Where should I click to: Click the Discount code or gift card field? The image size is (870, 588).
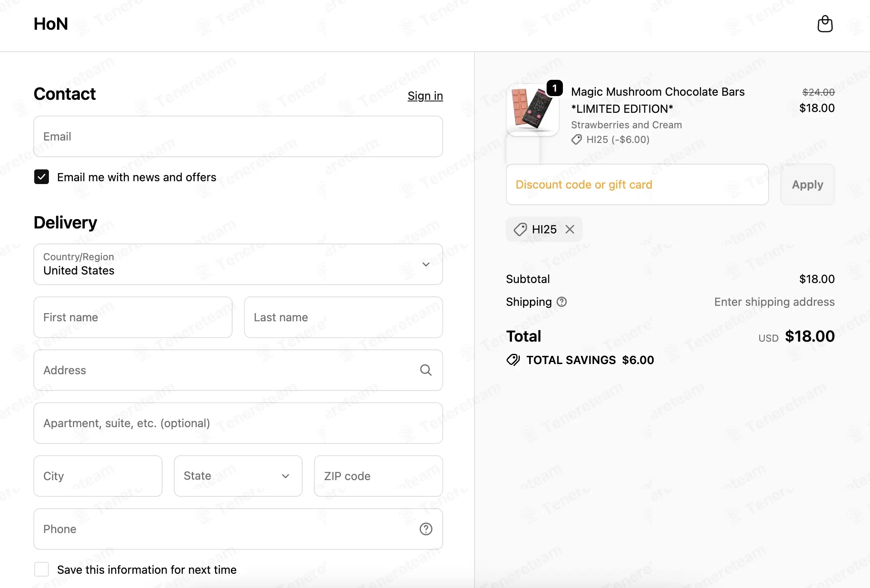[x=637, y=184]
